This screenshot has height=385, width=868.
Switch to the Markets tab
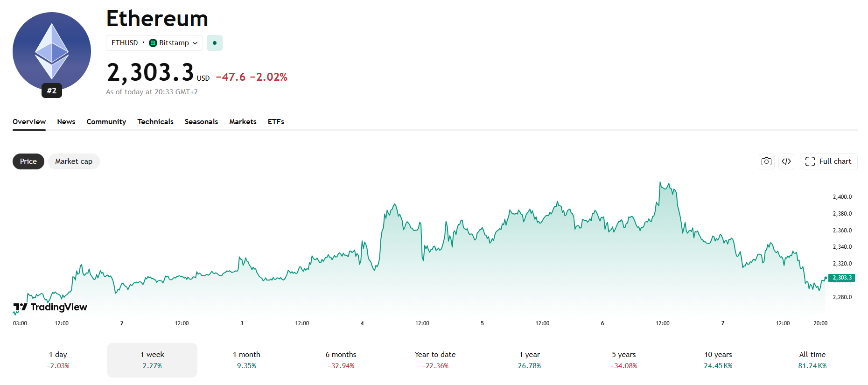(243, 122)
